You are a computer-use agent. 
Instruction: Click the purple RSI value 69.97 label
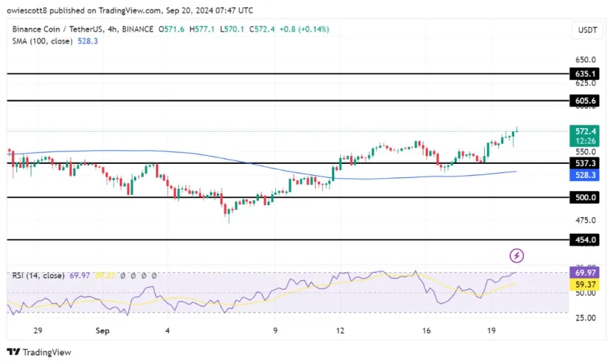(x=584, y=274)
